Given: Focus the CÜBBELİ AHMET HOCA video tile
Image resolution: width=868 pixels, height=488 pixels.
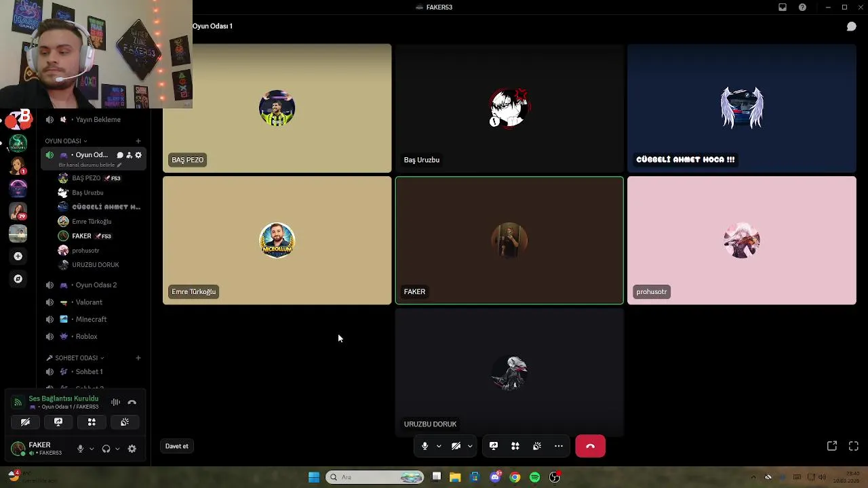Looking at the screenshot, I should pos(742,108).
